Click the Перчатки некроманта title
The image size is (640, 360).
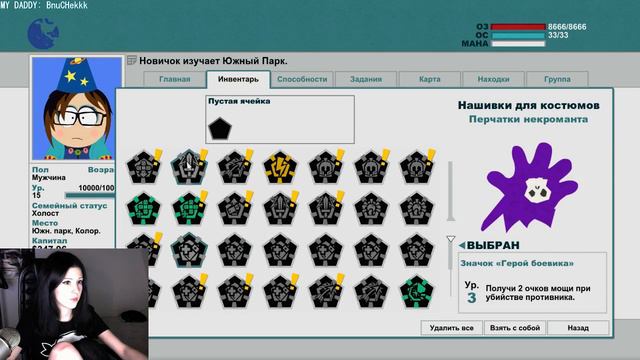(x=528, y=119)
